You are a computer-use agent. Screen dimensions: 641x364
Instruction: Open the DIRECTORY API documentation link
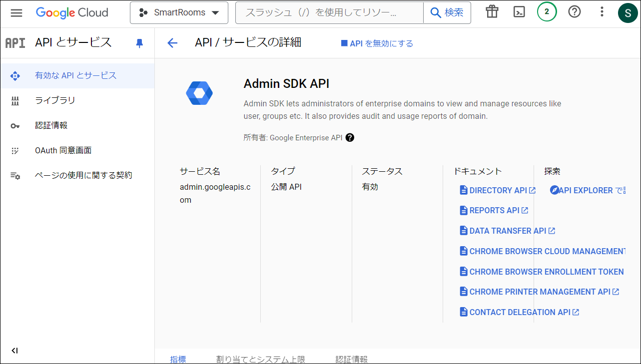pos(498,190)
